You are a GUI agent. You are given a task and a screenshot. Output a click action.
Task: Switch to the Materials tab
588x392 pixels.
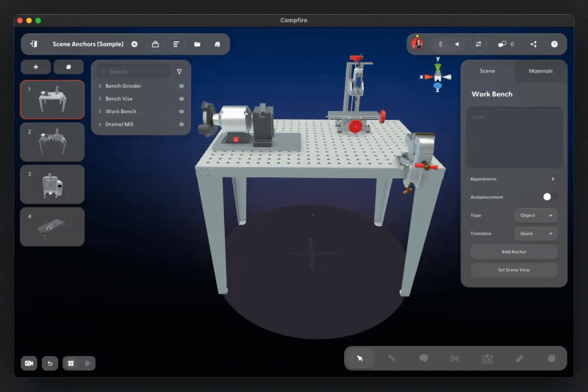pyautogui.click(x=540, y=71)
